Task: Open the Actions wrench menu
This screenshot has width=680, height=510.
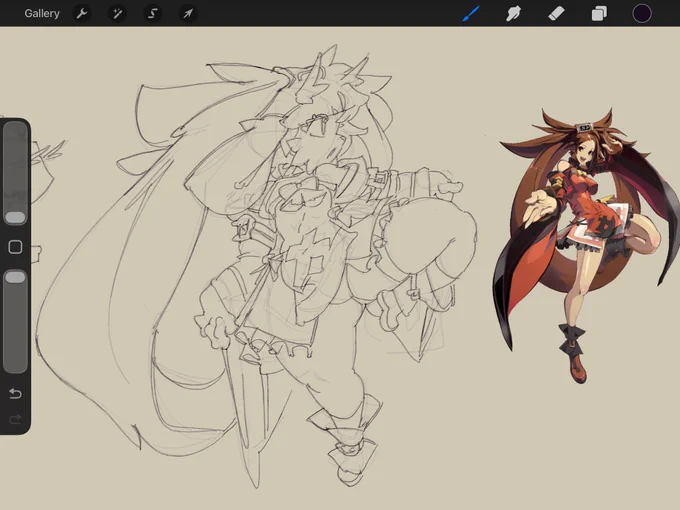Action: click(82, 13)
